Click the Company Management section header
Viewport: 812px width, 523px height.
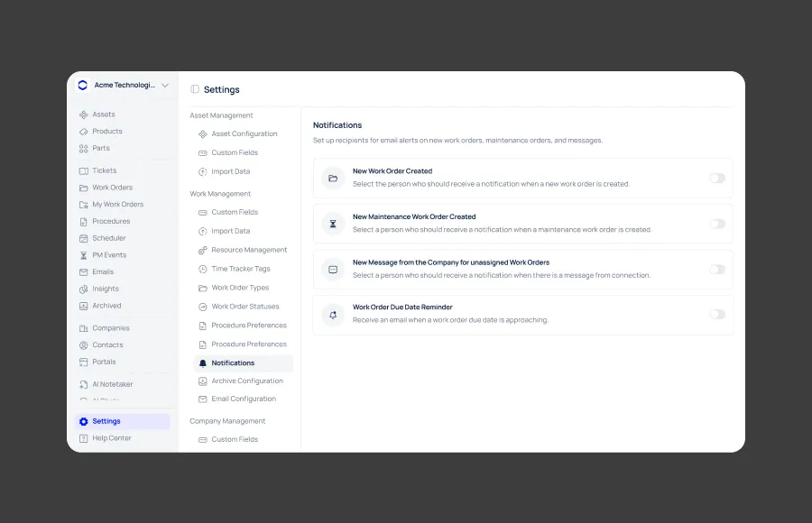point(227,421)
